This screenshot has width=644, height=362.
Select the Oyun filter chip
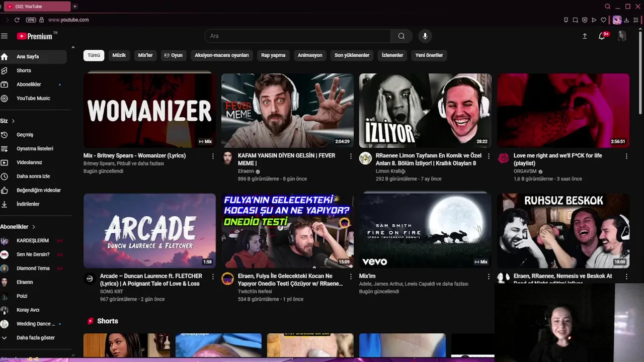pos(173,55)
